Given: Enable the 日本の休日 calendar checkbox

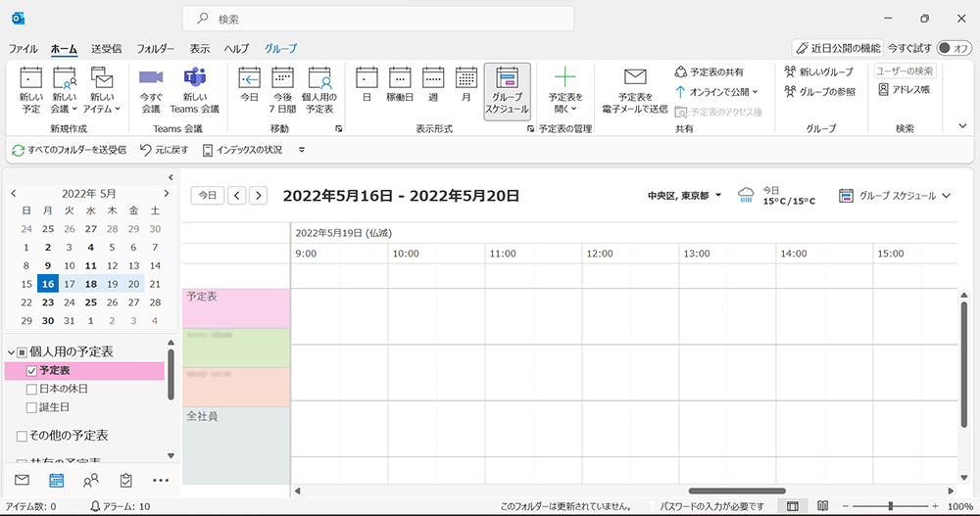Looking at the screenshot, I should point(31,389).
